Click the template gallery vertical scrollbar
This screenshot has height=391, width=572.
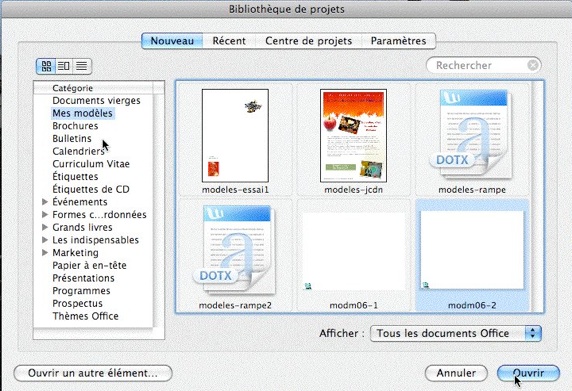pos(538,196)
